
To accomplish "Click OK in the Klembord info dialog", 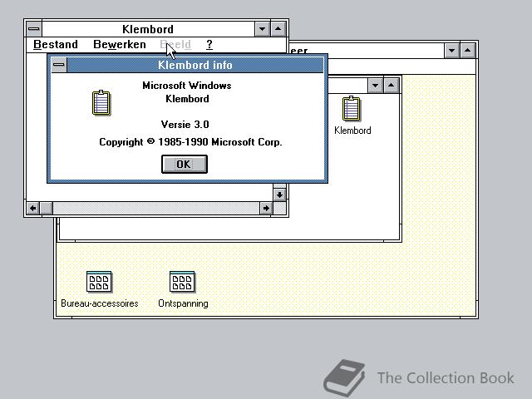I will pyautogui.click(x=185, y=165).
